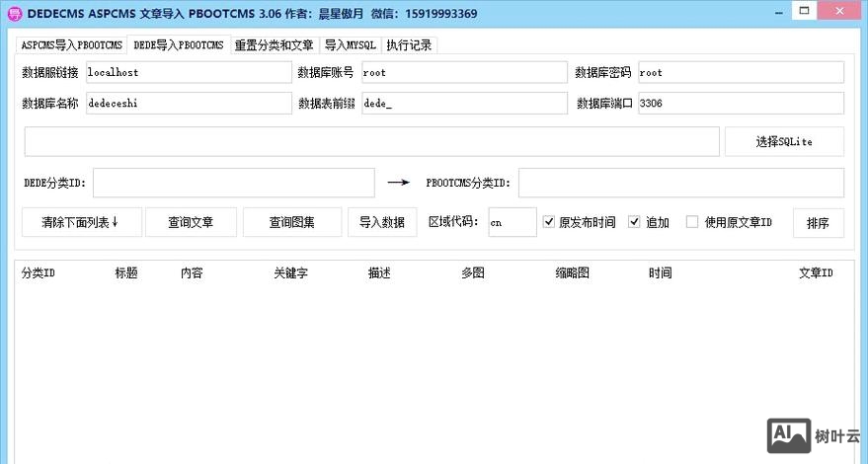Click the 查询图集 button
This screenshot has height=464, width=868.
(292, 222)
